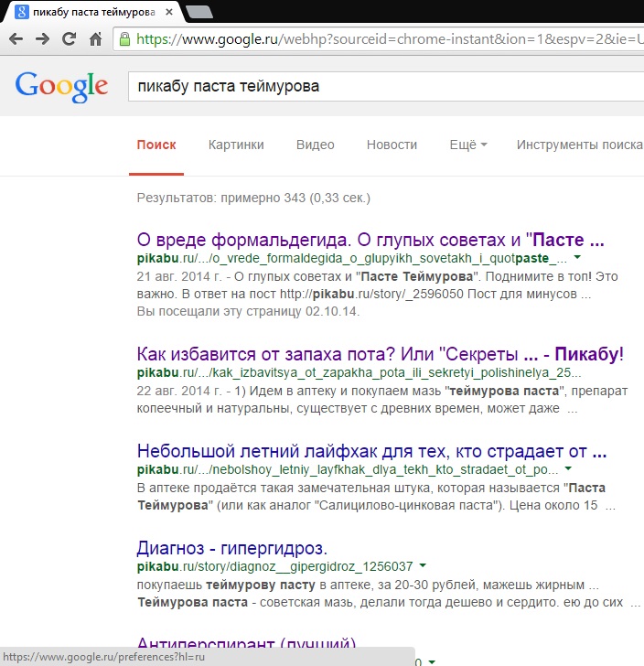Screen dimensions: 644x666
Task: Open the "Диагноз - гипергидроз" result
Action: click(x=231, y=548)
